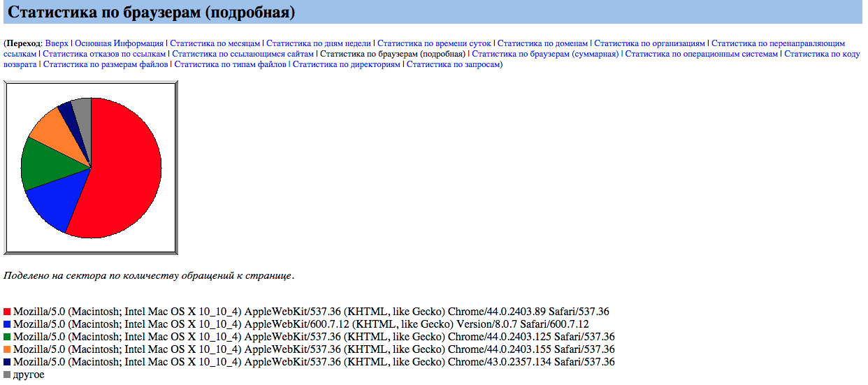Open Статистика по ссылающимся сайтам
The height and width of the screenshot is (385, 868).
click(243, 54)
